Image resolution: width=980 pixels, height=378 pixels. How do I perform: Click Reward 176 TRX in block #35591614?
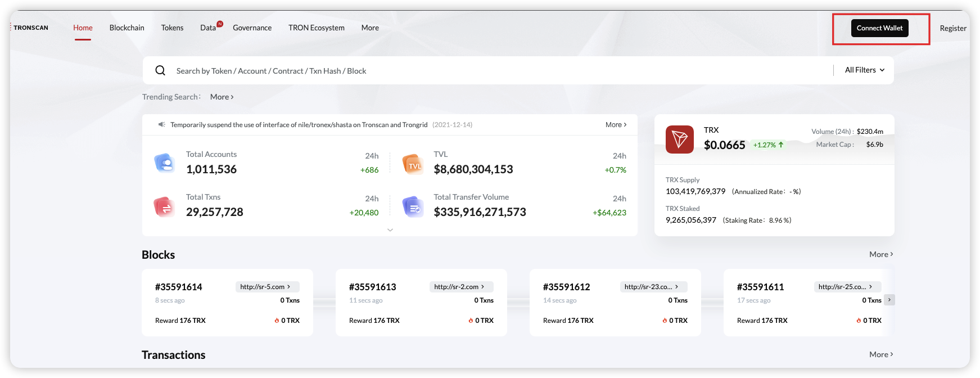click(x=180, y=321)
